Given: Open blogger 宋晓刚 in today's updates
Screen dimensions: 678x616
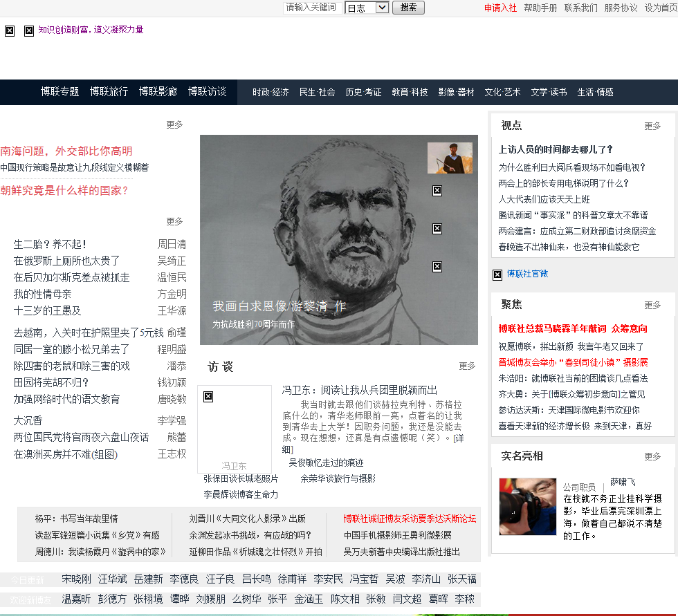Looking at the screenshot, I should click(x=76, y=579).
